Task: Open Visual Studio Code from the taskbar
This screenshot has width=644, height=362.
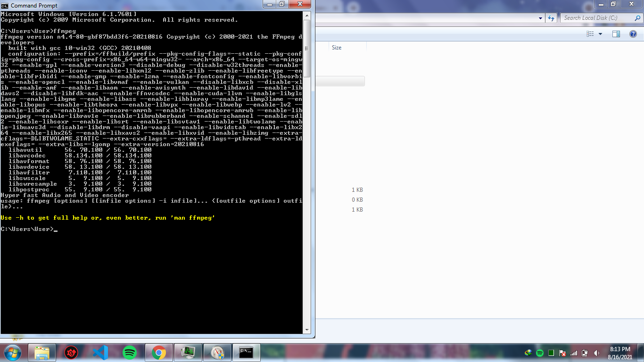Action: coord(100,353)
